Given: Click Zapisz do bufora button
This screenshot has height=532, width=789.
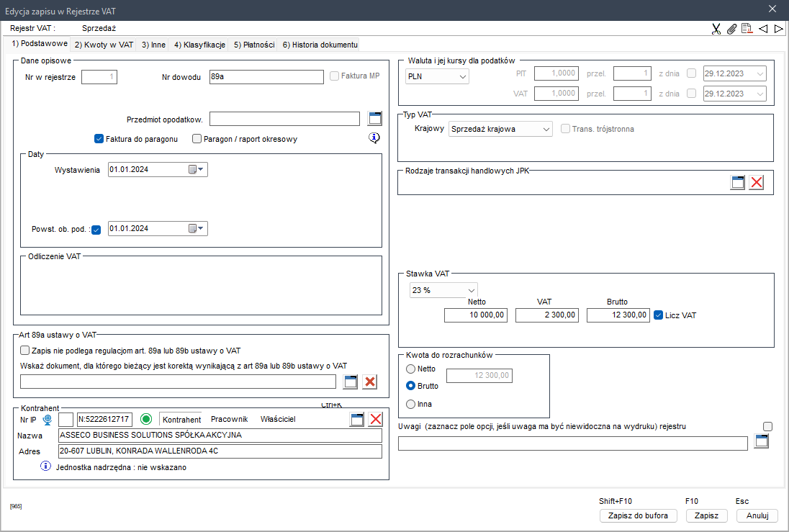Looking at the screenshot, I should click(638, 515).
